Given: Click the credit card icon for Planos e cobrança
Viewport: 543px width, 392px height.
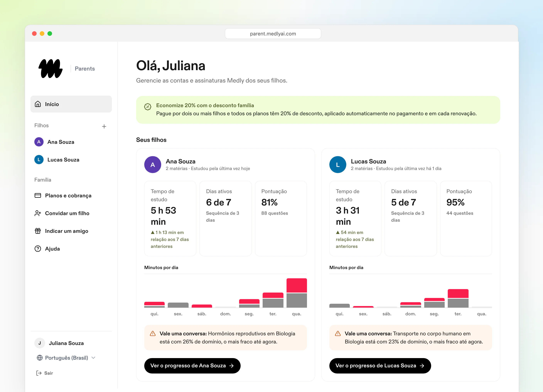Looking at the screenshot, I should click(x=38, y=196).
